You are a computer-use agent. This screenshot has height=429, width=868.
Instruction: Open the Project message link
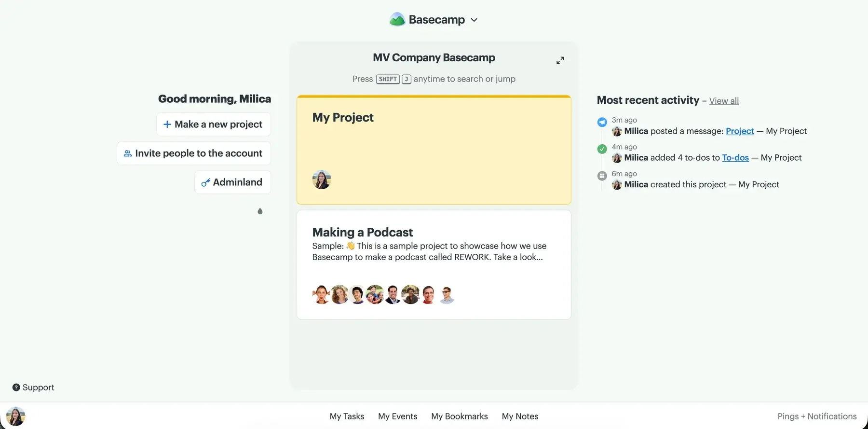tap(740, 131)
